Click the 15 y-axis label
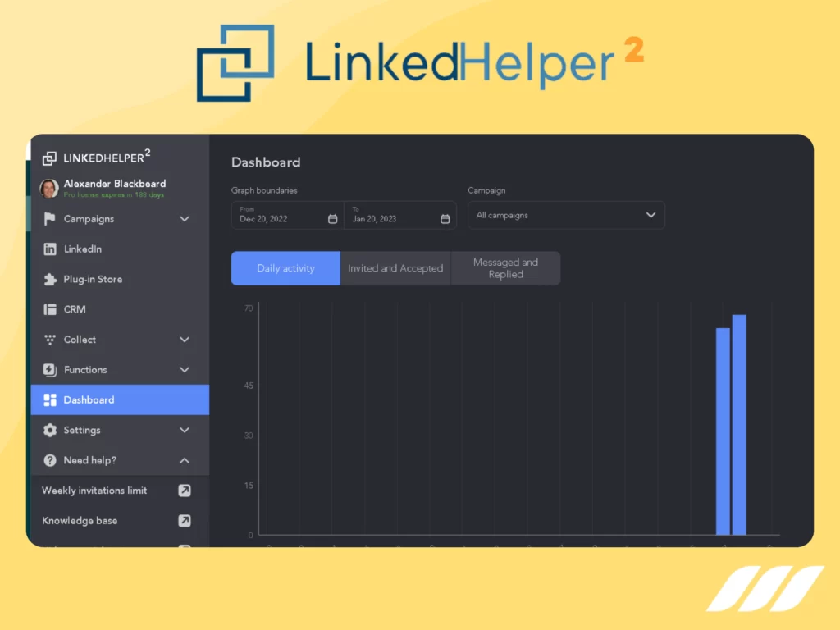 249,486
